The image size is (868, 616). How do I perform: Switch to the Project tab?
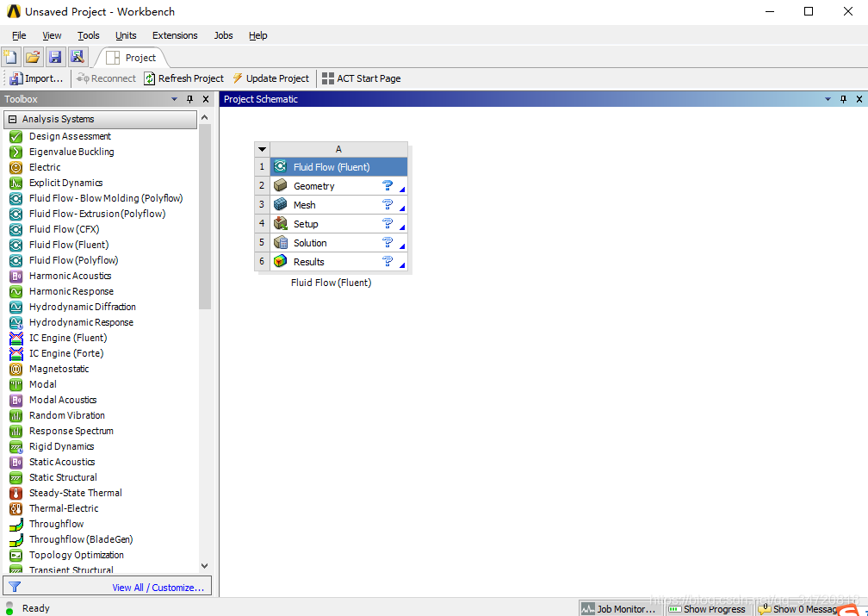point(131,58)
